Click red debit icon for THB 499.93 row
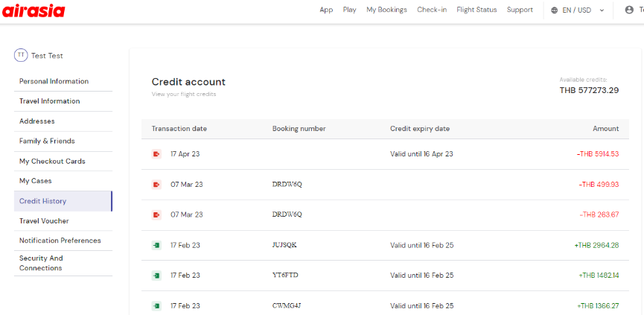This screenshot has height=315, width=644. 156,185
